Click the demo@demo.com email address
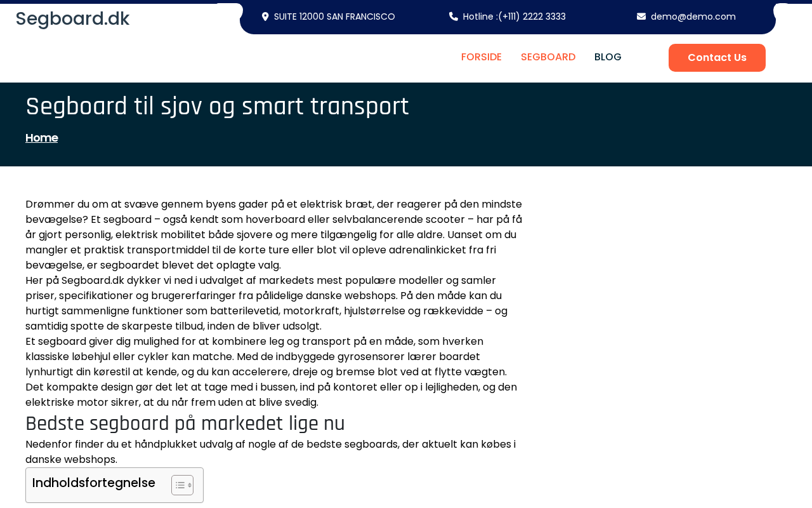 click(x=693, y=17)
